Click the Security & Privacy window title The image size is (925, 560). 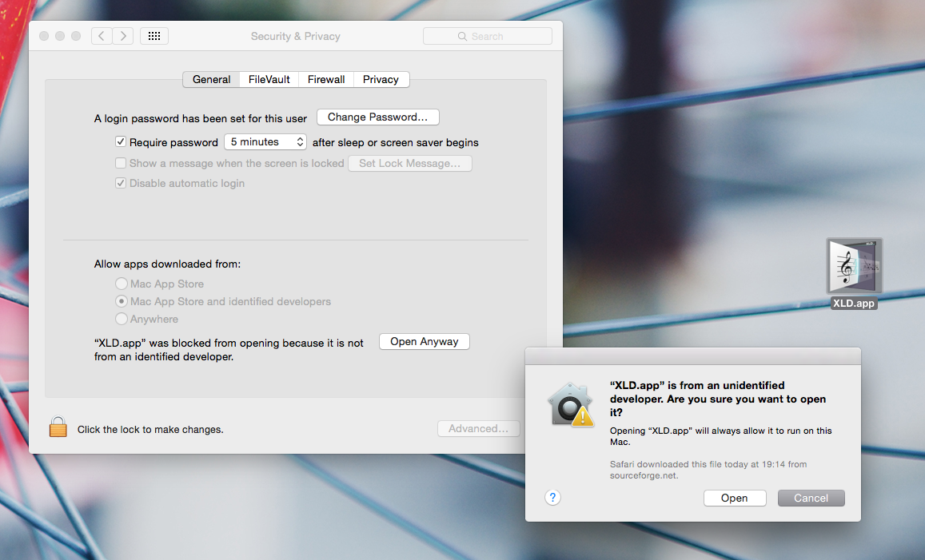click(296, 36)
